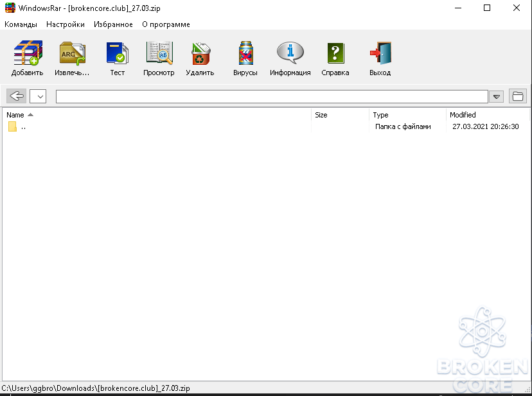Click into the archive path address field
Viewport: 532px width, 396px height.
coord(272,97)
